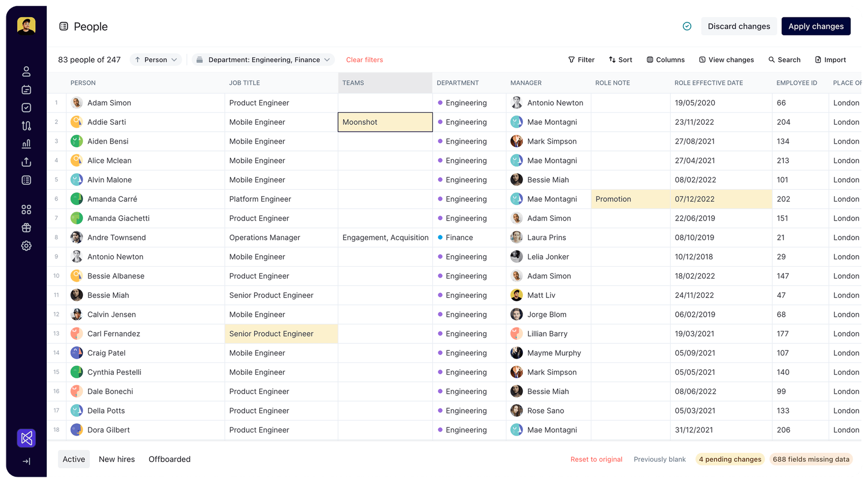Open the People section in the sidebar
The width and height of the screenshot is (868, 483).
pos(26,71)
